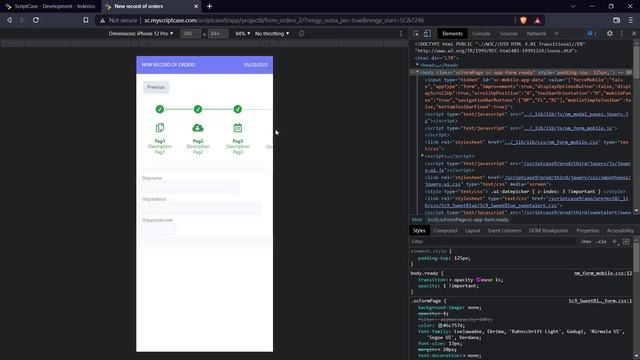Open the browser hamburger menu

[631, 20]
